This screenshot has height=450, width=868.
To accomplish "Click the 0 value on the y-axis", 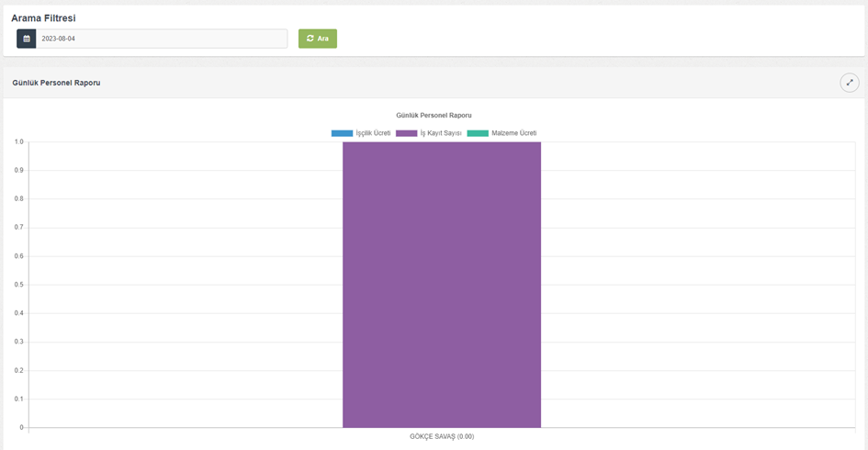I will pyautogui.click(x=21, y=427).
